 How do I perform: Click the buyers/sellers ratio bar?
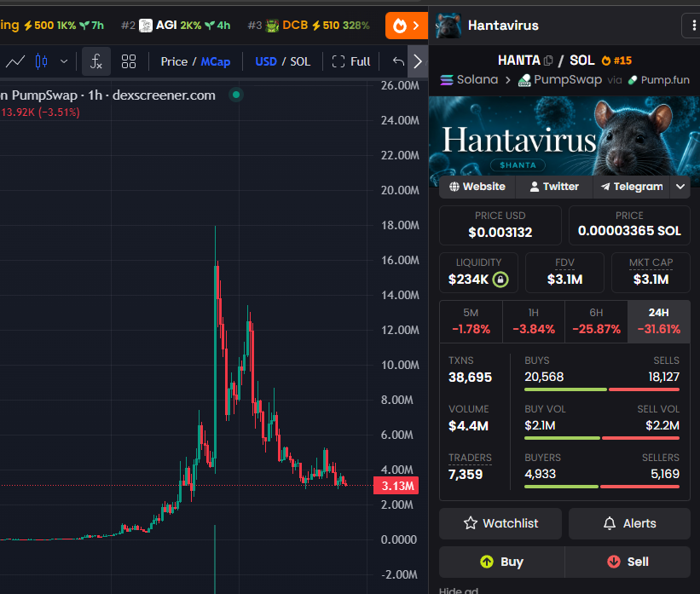[x=602, y=487]
